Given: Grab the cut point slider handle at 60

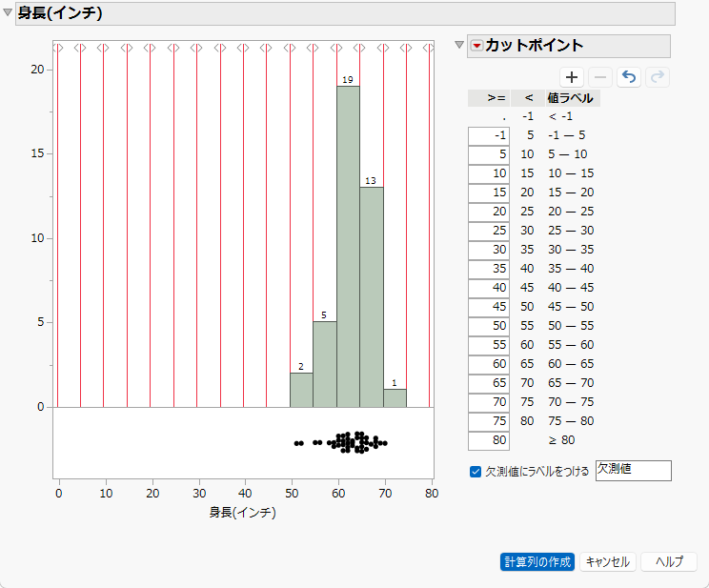Looking at the screenshot, I should [x=336, y=48].
